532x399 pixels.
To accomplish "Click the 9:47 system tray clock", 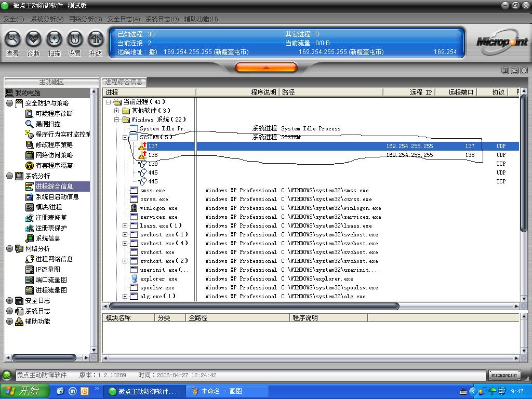I will tap(517, 392).
